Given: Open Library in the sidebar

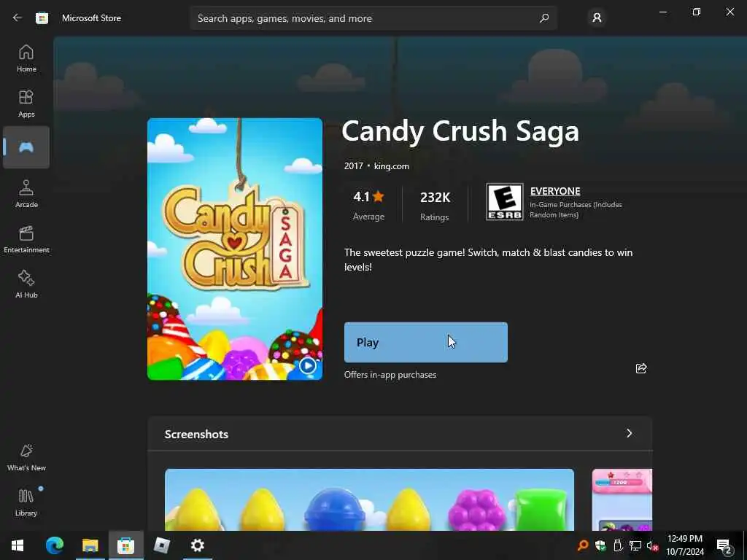Looking at the screenshot, I should 26,503.
